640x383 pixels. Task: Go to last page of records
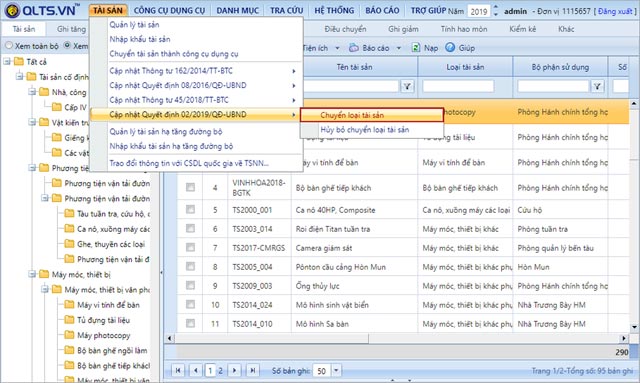pyautogui.click(x=253, y=370)
